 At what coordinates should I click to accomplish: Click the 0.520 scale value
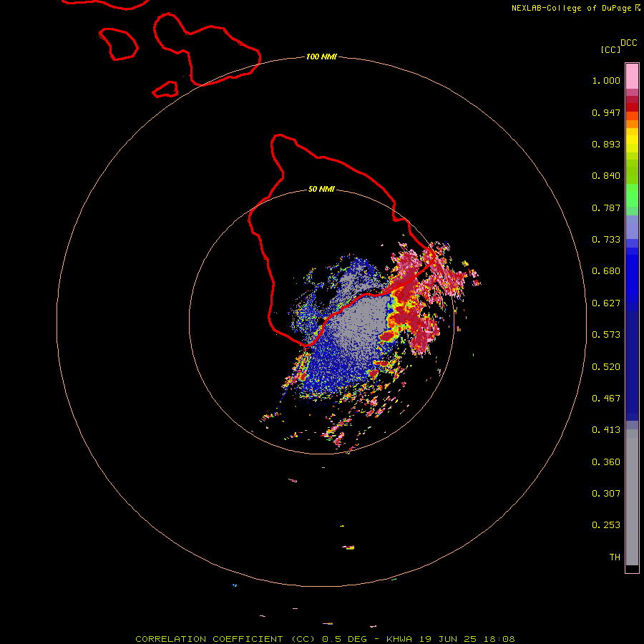[x=606, y=367]
